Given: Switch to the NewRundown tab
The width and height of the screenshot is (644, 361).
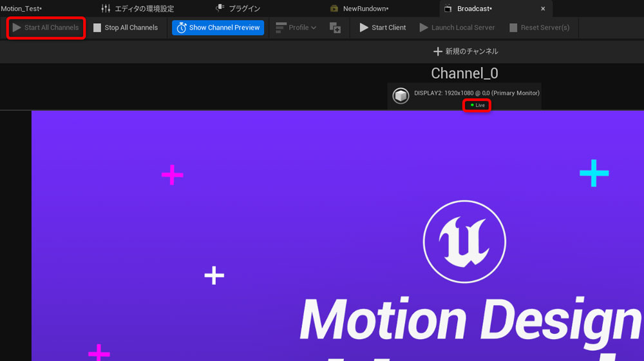Looking at the screenshot, I should click(360, 8).
